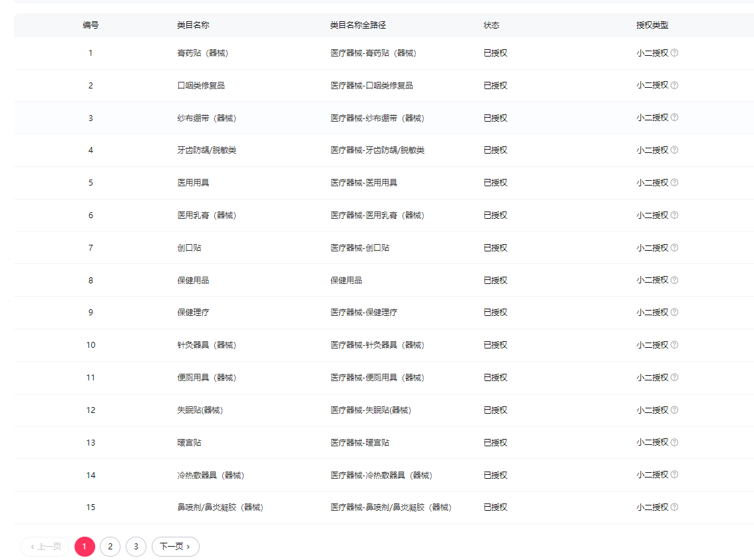Click the 类目名称 column header
Image resolution: width=754 pixels, height=560 pixels.
(x=193, y=25)
